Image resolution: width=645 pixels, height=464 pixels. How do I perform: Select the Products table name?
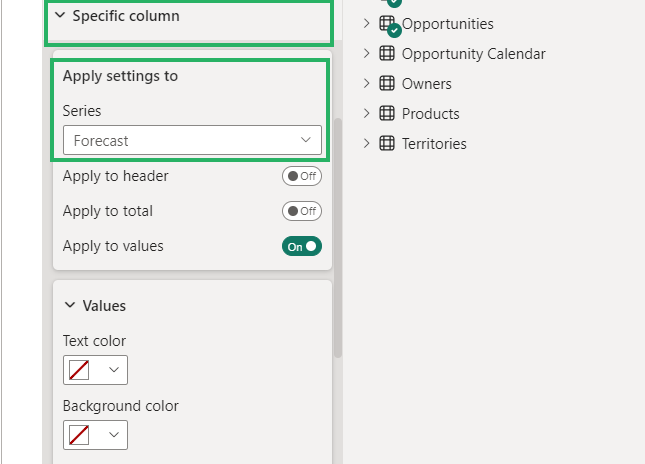click(430, 114)
